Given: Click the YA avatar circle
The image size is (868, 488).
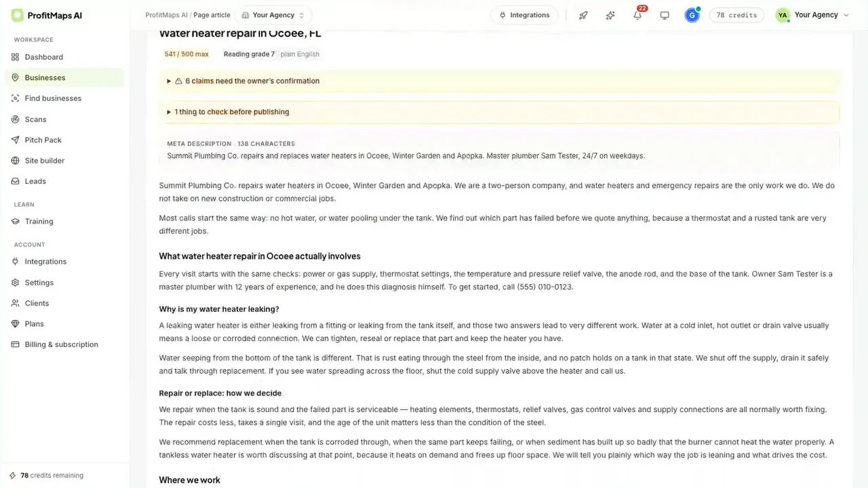Looking at the screenshot, I should (783, 15).
